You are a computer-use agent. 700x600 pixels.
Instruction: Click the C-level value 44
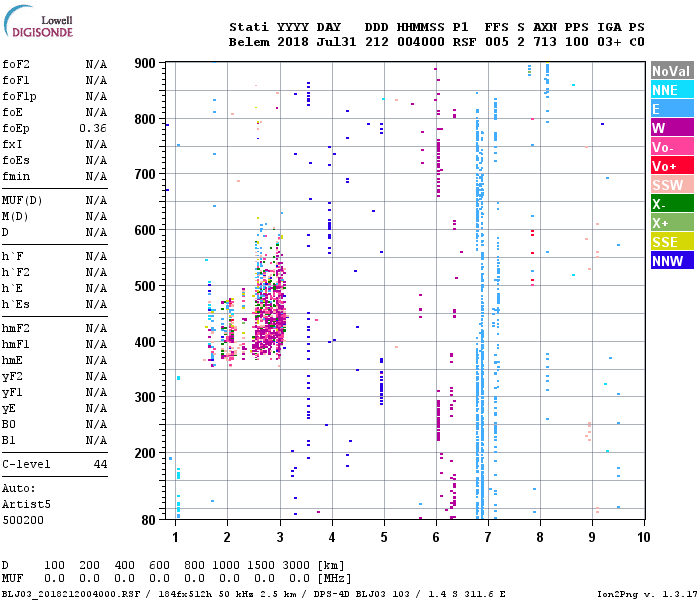click(x=100, y=464)
